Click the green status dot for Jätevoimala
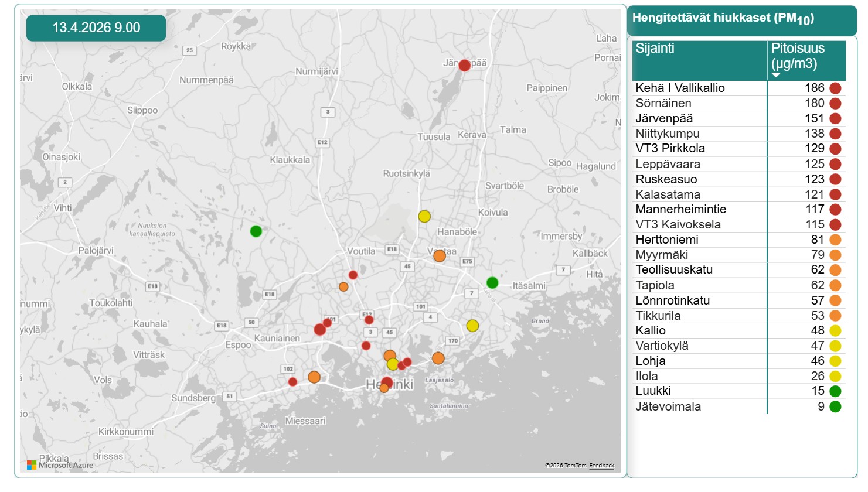Screen dimensions: 868x492 coord(835,406)
